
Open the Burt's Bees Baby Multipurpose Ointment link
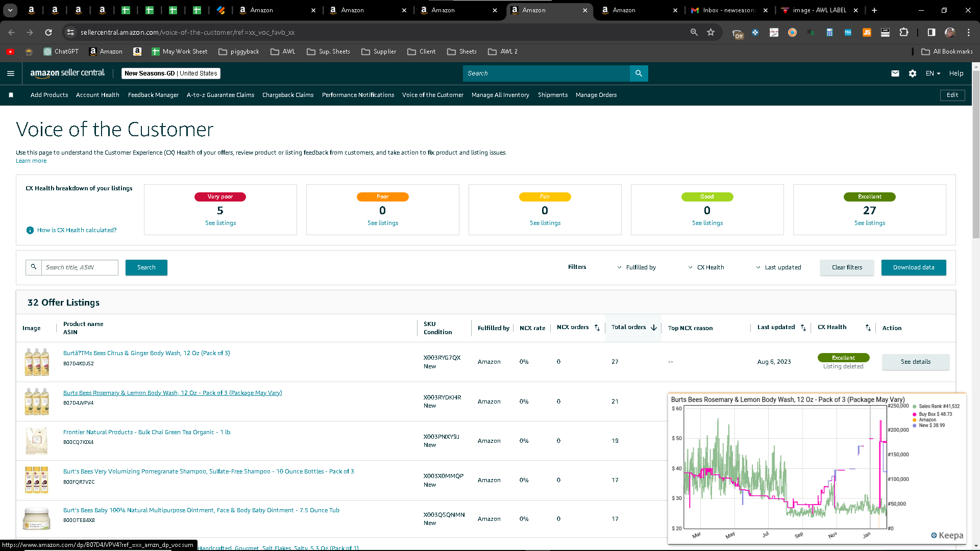click(x=201, y=510)
